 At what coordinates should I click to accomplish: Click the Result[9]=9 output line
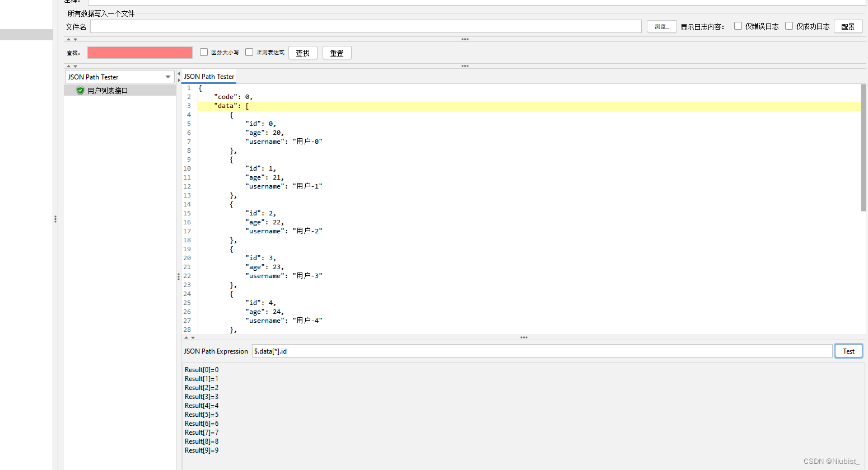pos(202,450)
